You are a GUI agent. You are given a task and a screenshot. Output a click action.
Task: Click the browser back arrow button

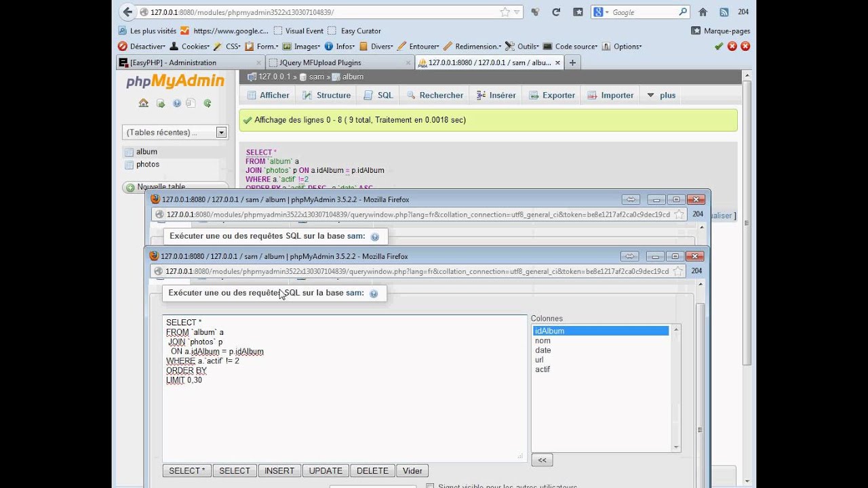click(x=127, y=12)
